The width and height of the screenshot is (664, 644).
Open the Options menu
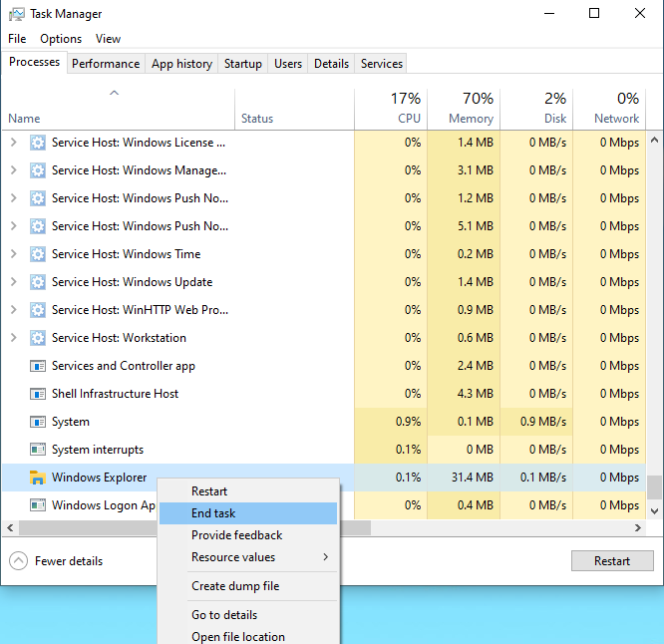(x=61, y=39)
